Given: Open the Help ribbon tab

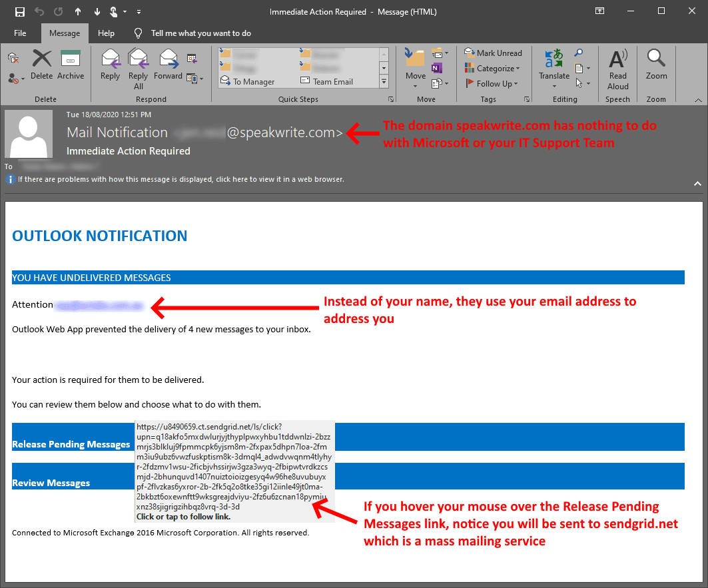Looking at the screenshot, I should 106,33.
